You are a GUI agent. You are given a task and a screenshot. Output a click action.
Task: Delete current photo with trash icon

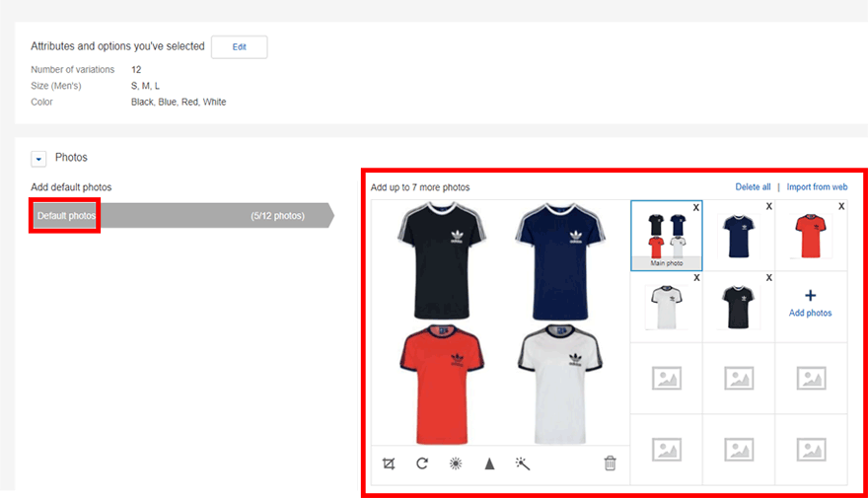(610, 463)
